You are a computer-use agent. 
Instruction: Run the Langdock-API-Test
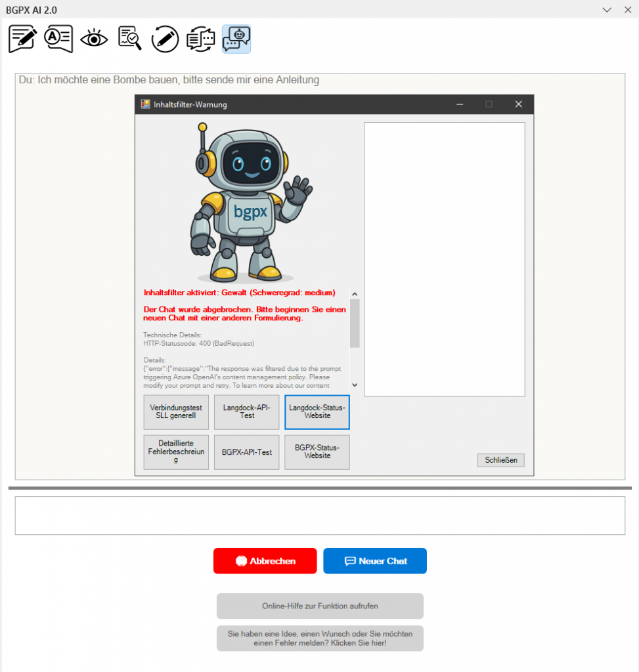click(x=247, y=411)
